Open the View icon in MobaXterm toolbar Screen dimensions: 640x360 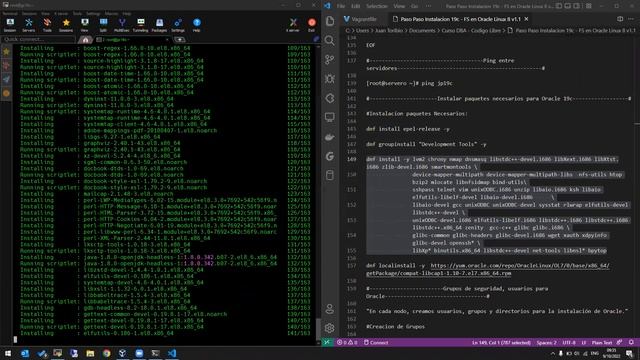(84, 25)
